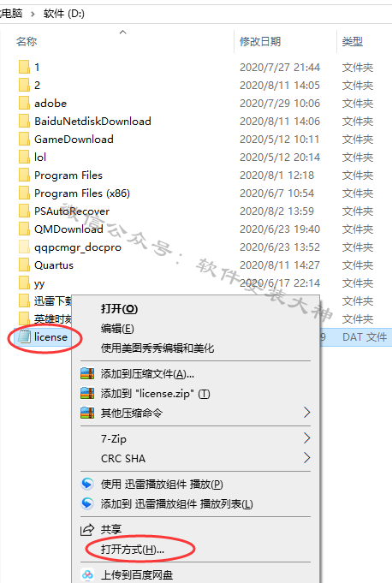Image resolution: width=392 pixels, height=583 pixels.
Task: Expand the 7-Zip submenu arrow
Action: point(306,438)
